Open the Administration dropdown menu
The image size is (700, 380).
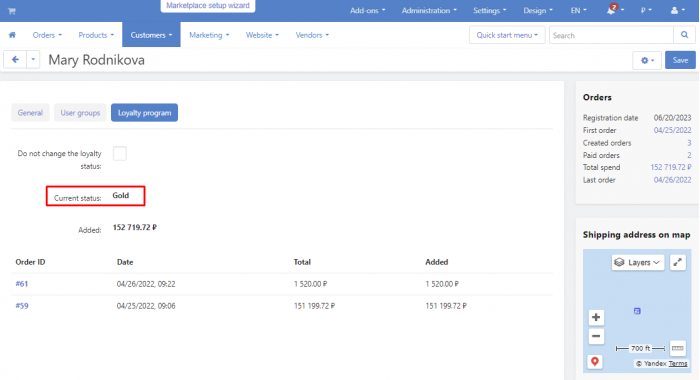tap(429, 10)
